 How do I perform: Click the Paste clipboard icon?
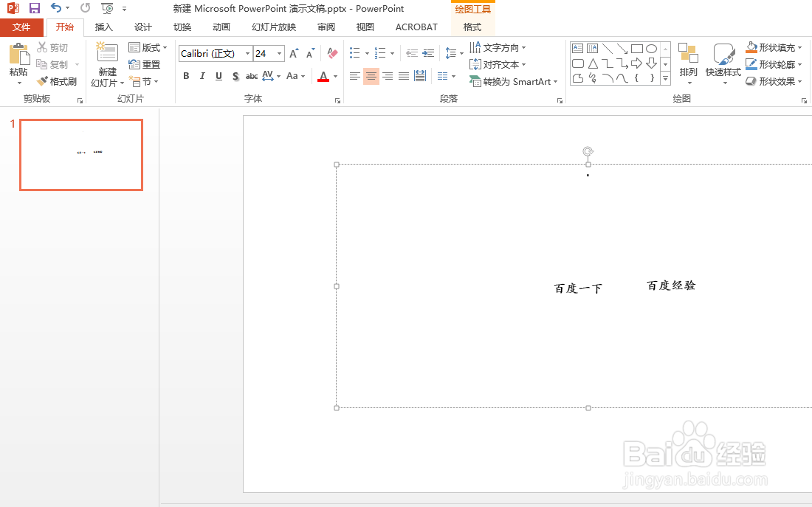[x=18, y=55]
